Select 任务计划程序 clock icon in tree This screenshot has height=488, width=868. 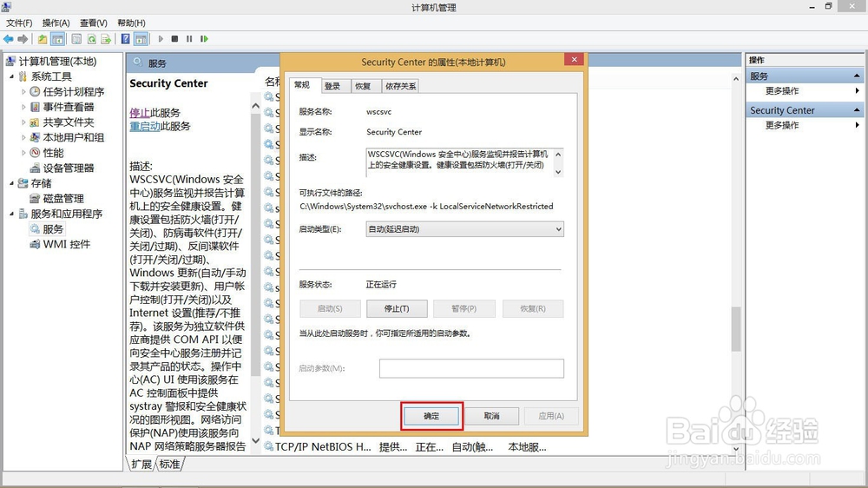point(35,91)
